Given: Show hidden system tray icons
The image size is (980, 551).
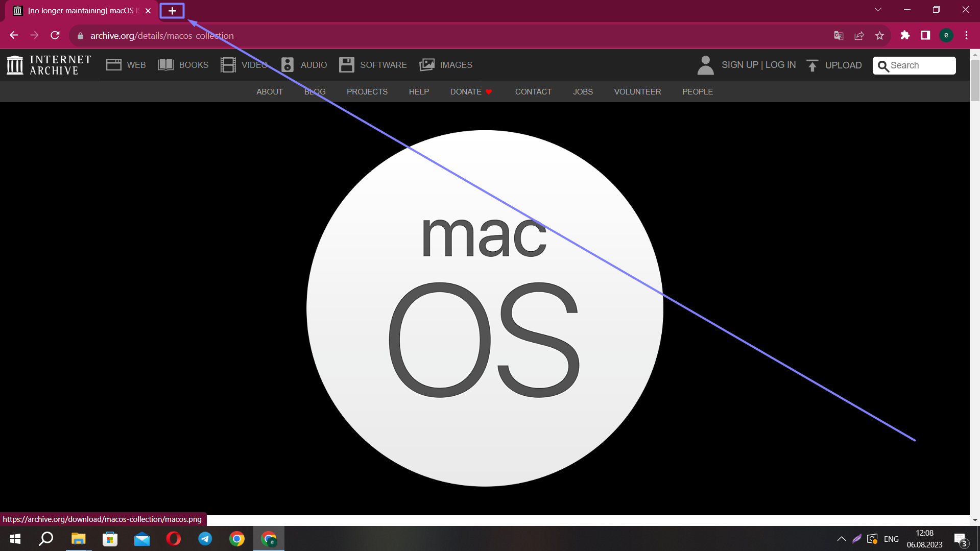Looking at the screenshot, I should click(841, 539).
